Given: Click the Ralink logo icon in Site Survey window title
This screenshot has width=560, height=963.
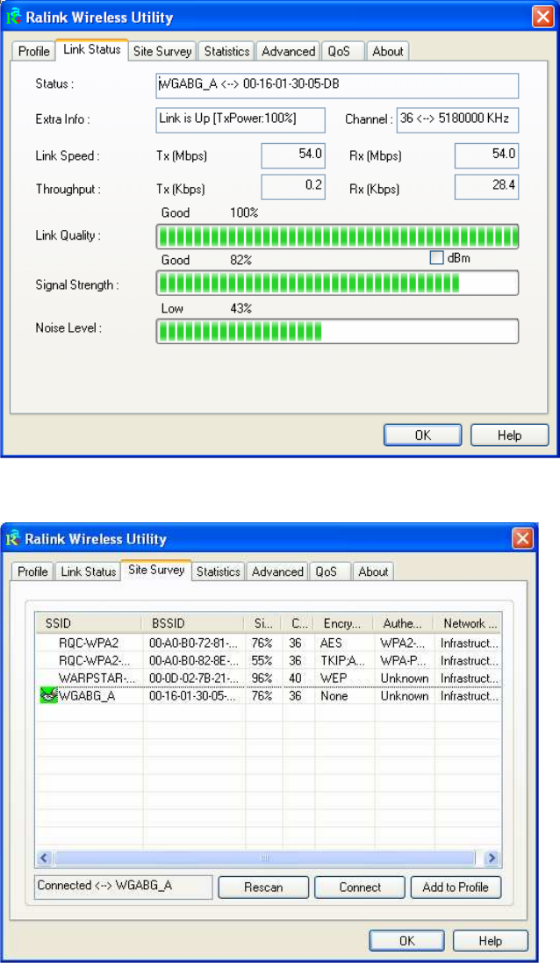Looking at the screenshot, I should coord(13,539).
